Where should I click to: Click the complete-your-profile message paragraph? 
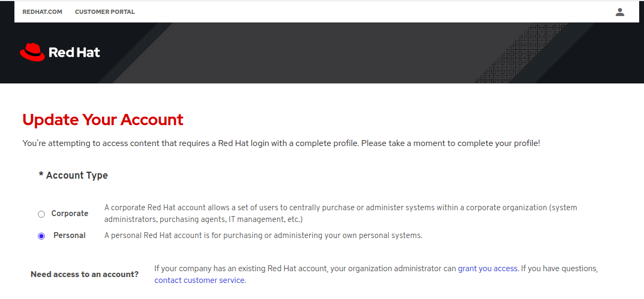point(281,143)
